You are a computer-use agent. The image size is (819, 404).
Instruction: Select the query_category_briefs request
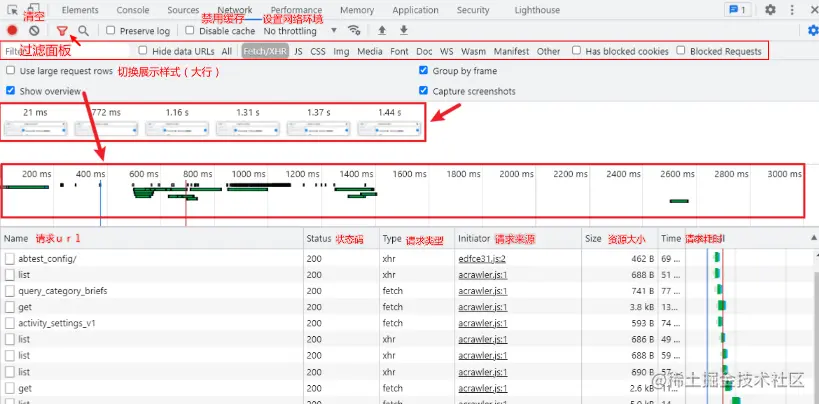click(63, 291)
